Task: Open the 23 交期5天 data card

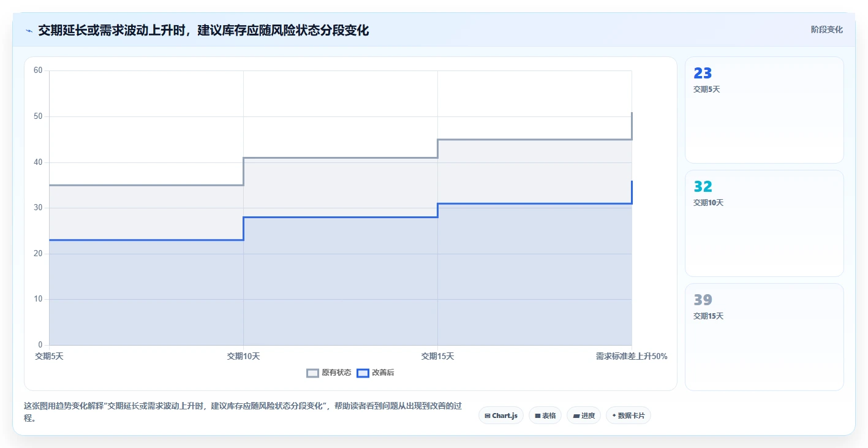Action: pyautogui.click(x=764, y=110)
